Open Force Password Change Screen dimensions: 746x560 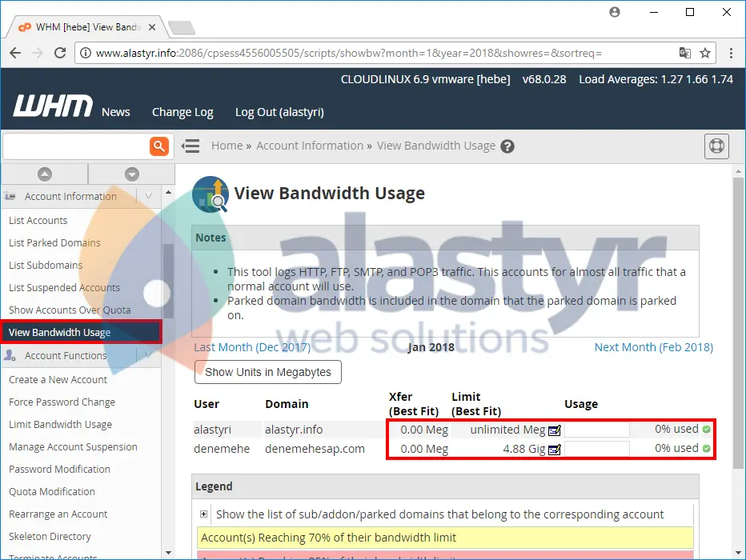[x=62, y=402]
